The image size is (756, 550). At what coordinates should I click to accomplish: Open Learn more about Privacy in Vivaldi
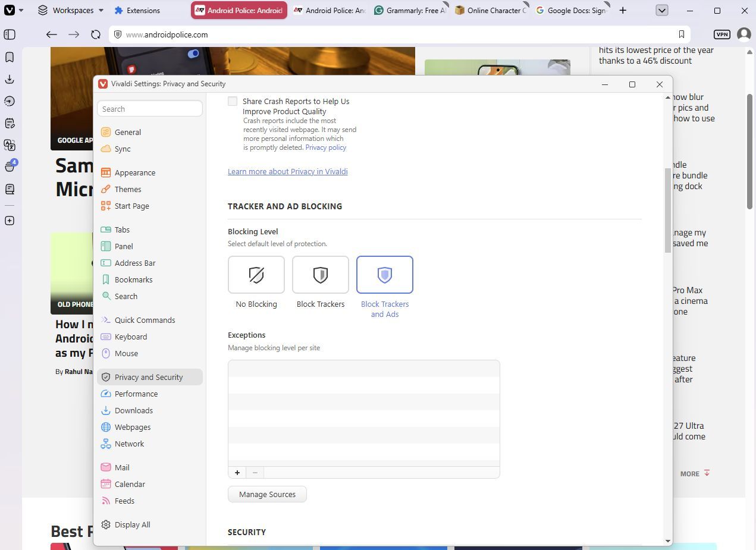click(288, 171)
